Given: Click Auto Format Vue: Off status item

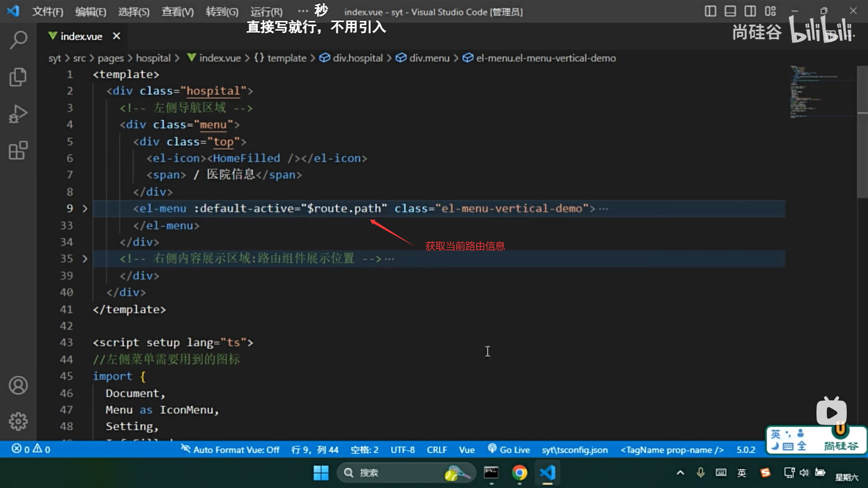Looking at the screenshot, I should coord(230,450).
